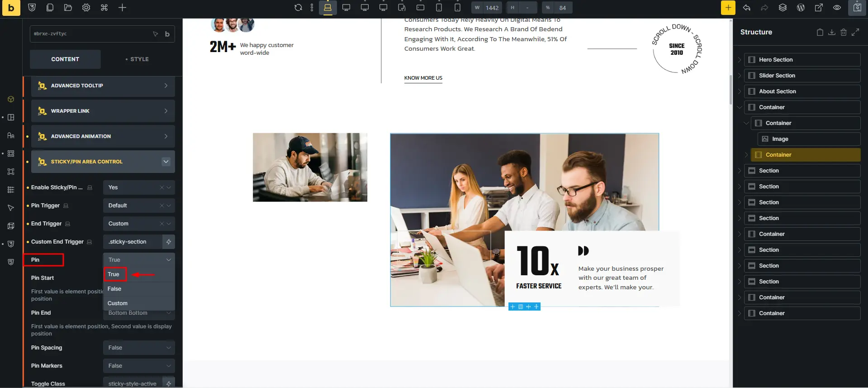
Task: Expand Hero Section in the structure tree
Action: 739,60
